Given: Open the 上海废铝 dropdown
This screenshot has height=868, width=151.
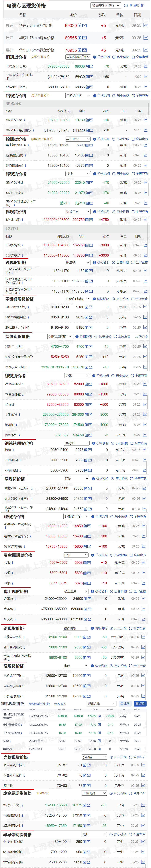Looking at the screenshot, I should coord(94,793).
